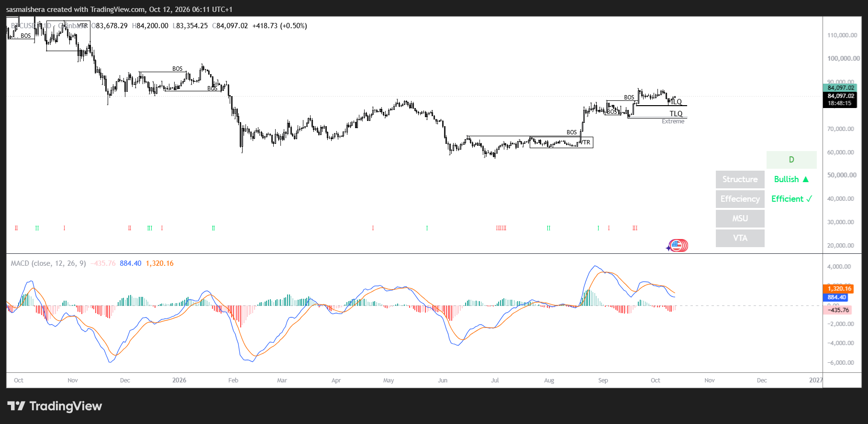Image resolution: width=868 pixels, height=424 pixels.
Task: Click the low price L83,354.25
Action: [190, 26]
